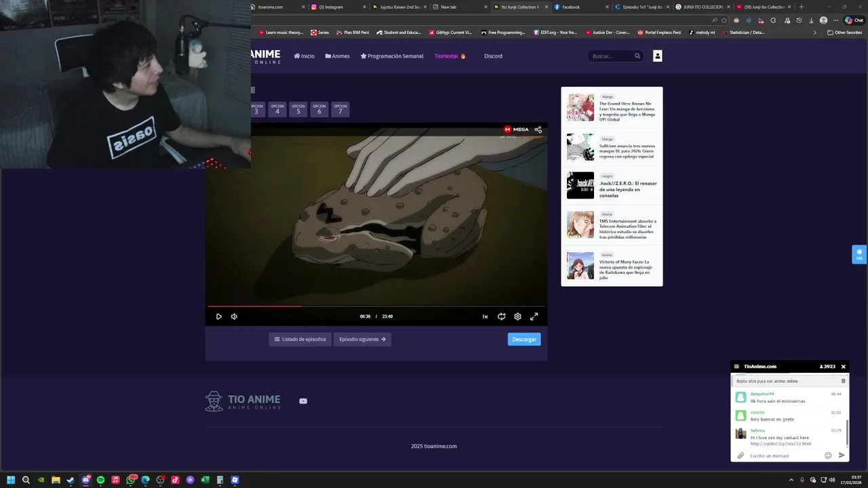Select video server Opción 5
The image size is (868, 488).
[x=298, y=109]
